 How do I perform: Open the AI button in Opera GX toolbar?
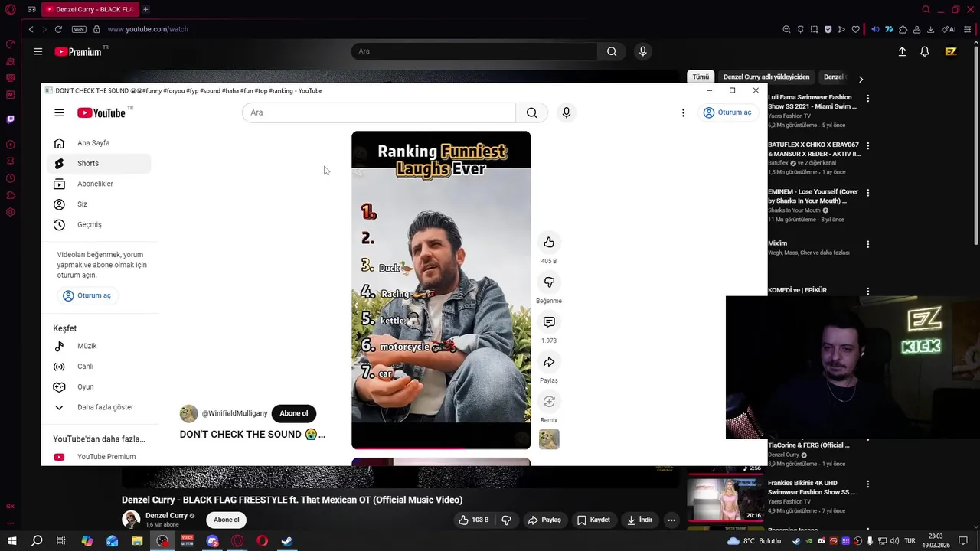949,29
